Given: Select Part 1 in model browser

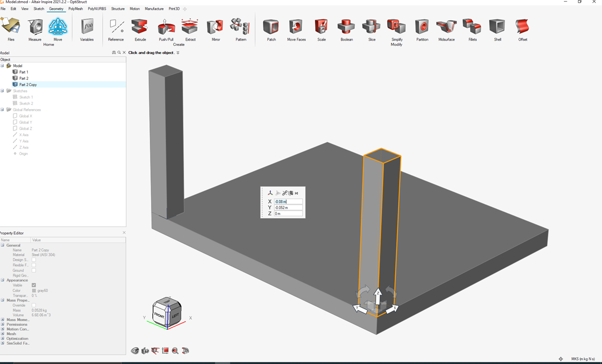Looking at the screenshot, I should click(x=24, y=72).
